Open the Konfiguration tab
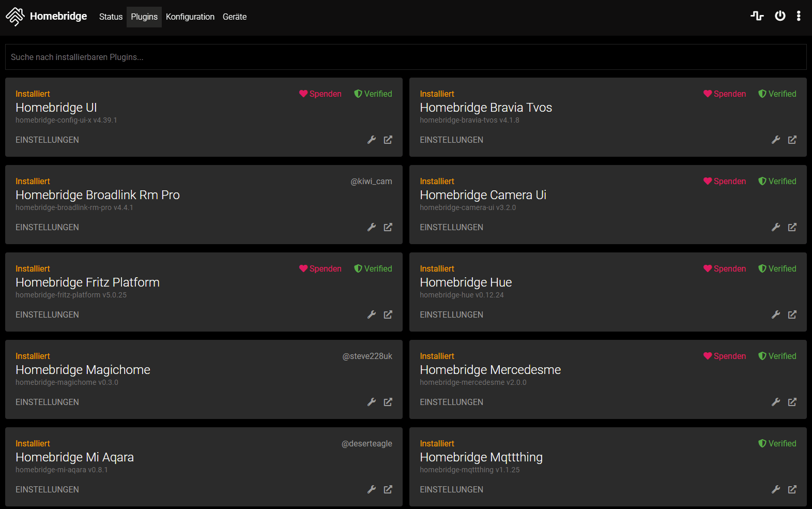812x509 pixels. [x=190, y=17]
